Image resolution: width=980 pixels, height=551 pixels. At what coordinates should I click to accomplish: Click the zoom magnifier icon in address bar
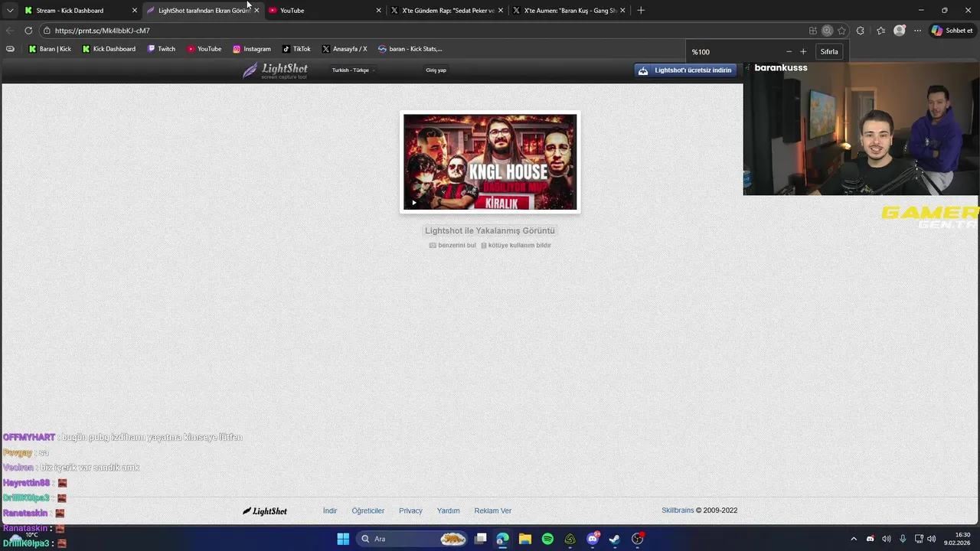point(827,31)
